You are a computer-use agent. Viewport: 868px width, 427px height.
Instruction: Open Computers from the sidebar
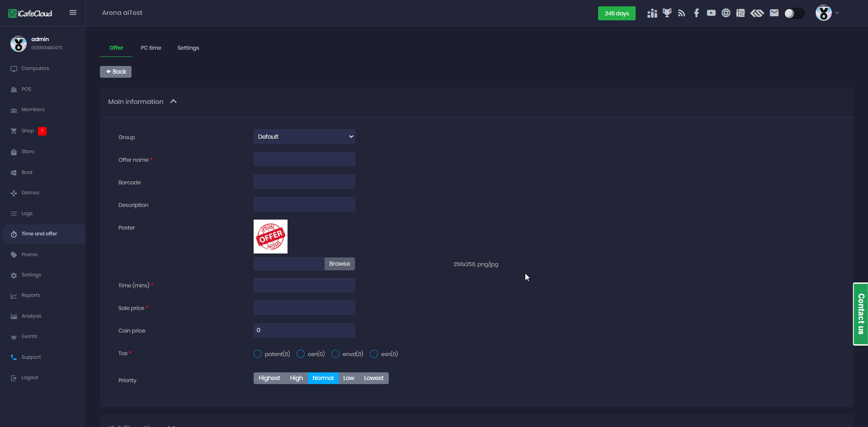pos(42,69)
